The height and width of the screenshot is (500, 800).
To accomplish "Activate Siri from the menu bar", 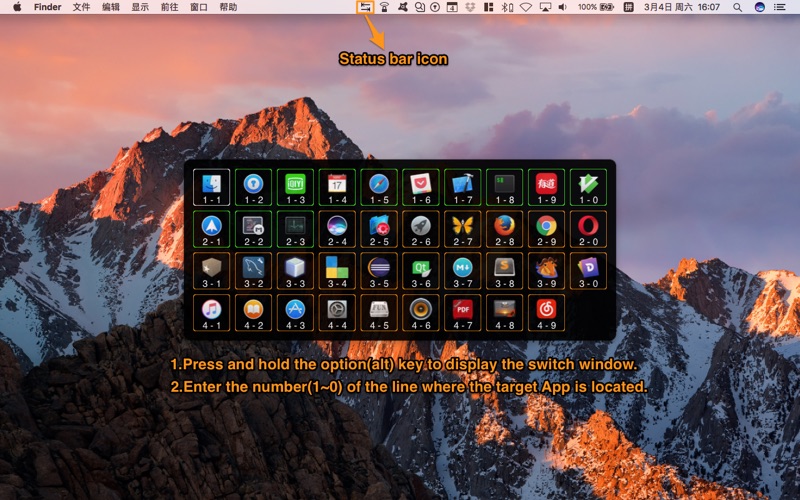I will (x=760, y=7).
